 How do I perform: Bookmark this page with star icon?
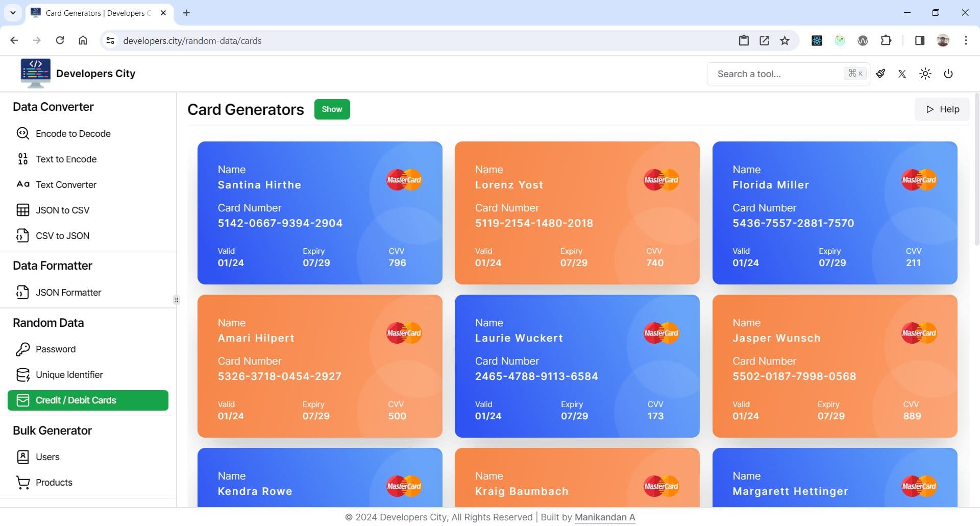point(785,40)
